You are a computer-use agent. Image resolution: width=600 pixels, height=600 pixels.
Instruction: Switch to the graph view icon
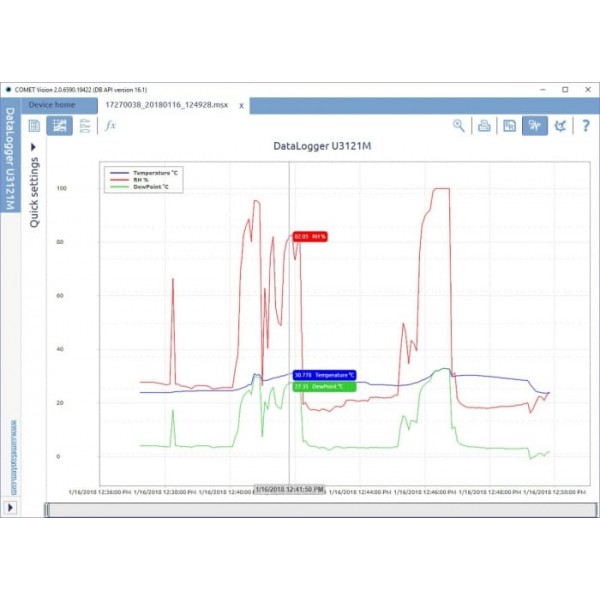point(60,126)
